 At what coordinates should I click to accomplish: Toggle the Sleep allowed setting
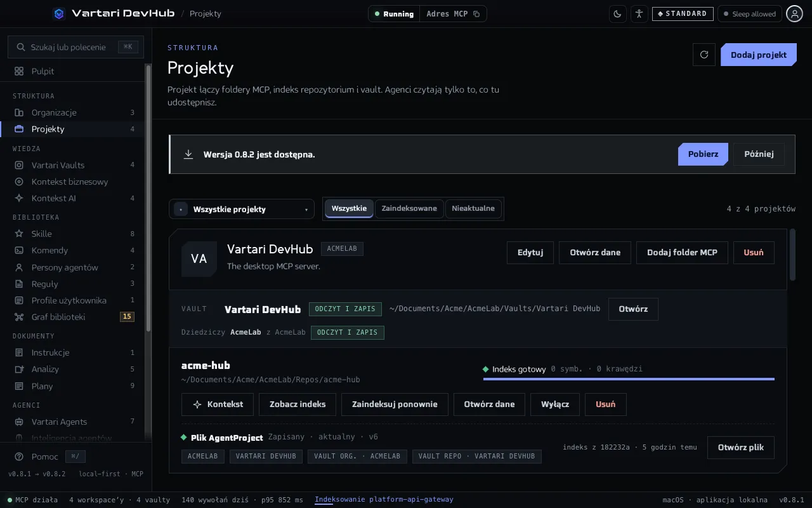point(749,14)
